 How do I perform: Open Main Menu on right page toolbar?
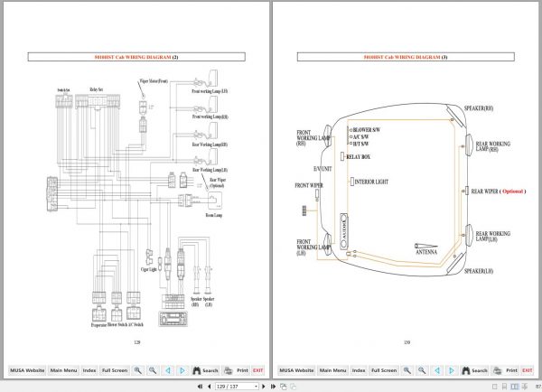(x=332, y=370)
